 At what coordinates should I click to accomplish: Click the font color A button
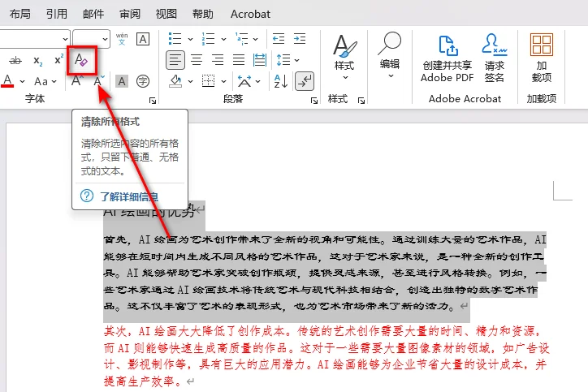tap(7, 81)
